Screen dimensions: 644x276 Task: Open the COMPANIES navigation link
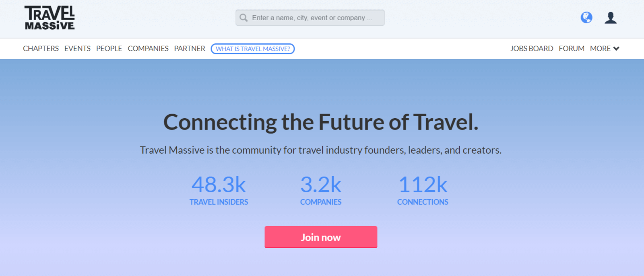[x=148, y=48]
